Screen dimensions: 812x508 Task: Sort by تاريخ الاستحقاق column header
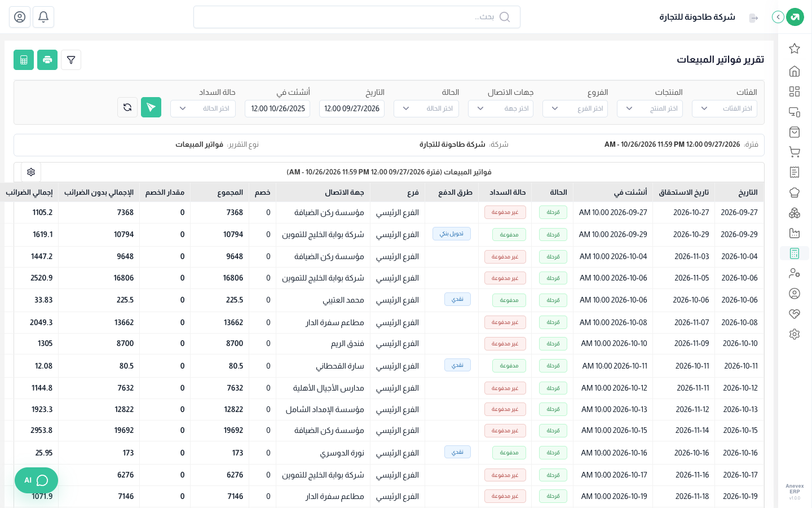coord(684,192)
